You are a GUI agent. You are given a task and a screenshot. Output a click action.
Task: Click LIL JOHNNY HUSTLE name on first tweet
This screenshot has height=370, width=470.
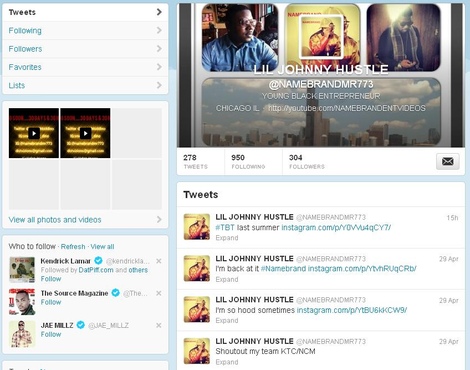tap(254, 217)
